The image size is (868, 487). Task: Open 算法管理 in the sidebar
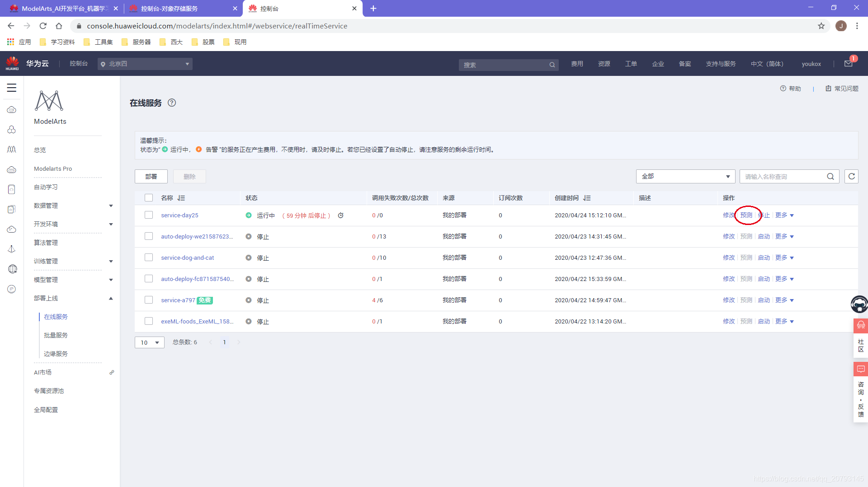click(x=46, y=243)
